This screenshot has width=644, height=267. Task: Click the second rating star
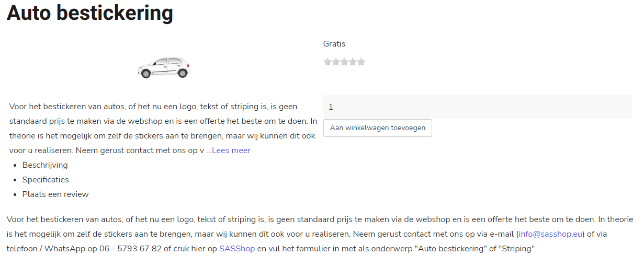[x=336, y=62]
